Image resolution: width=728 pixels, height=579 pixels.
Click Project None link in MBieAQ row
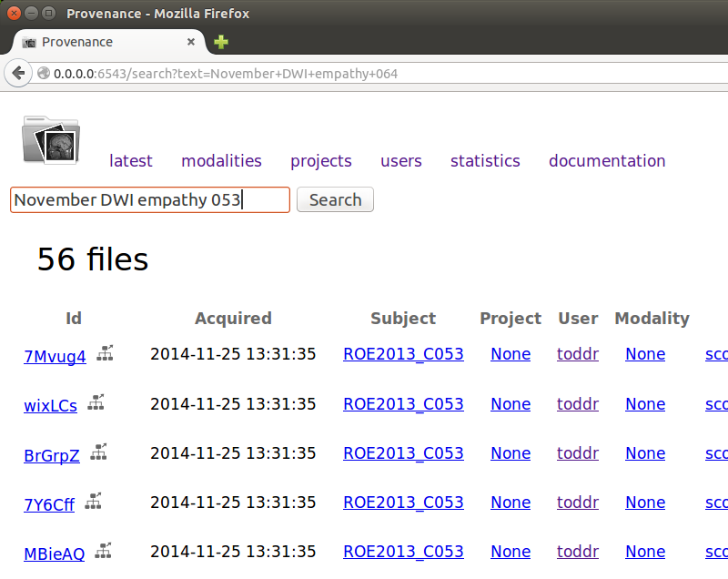(x=511, y=552)
